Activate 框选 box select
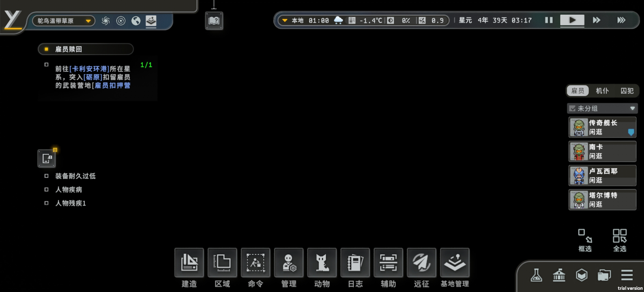644x292 pixels. [585, 240]
